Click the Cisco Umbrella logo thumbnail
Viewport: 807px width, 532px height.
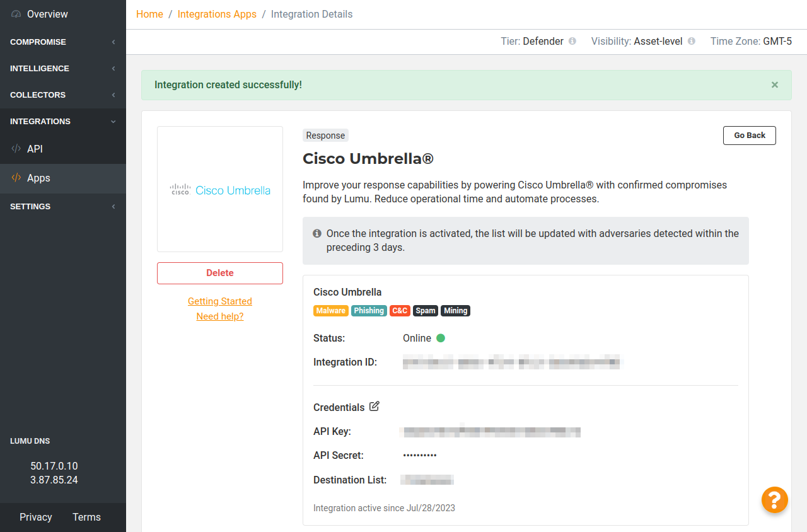pyautogui.click(x=220, y=189)
